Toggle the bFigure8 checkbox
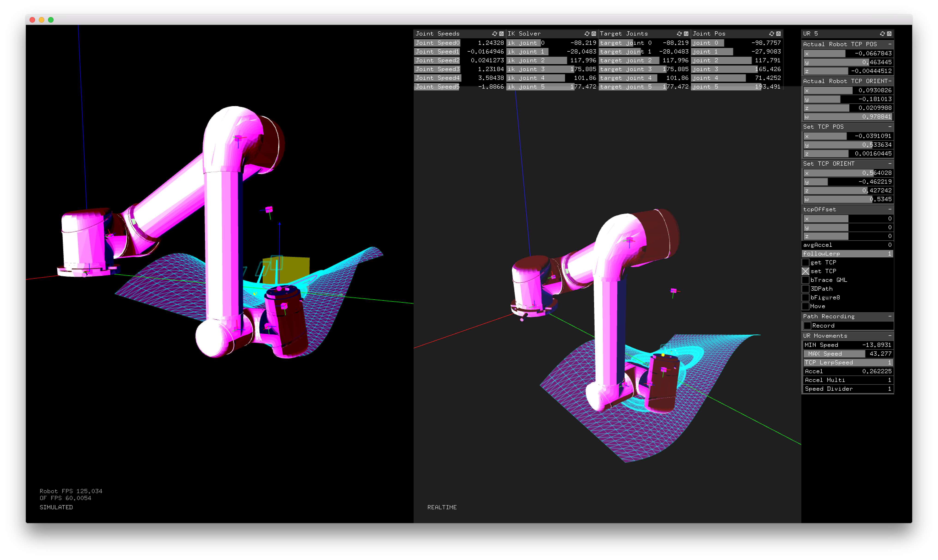The width and height of the screenshot is (938, 560). tap(806, 297)
